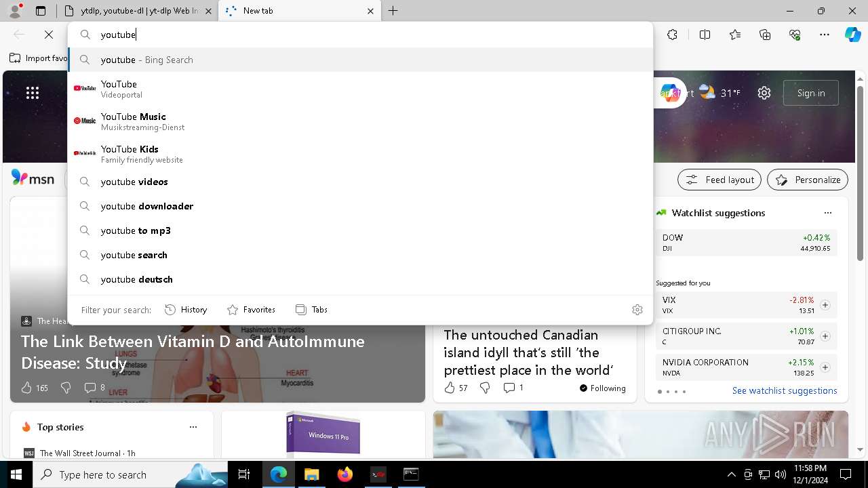The height and width of the screenshot is (488, 868).
Task: Close the New tab tab
Action: (370, 11)
